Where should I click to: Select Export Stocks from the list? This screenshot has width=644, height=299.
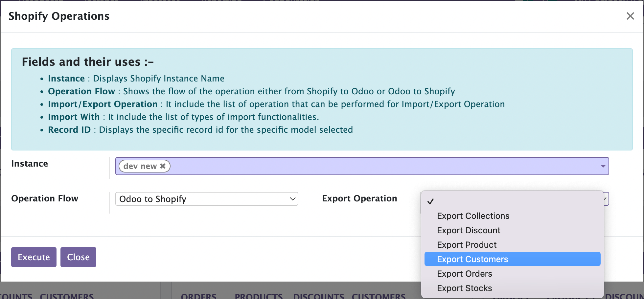(x=464, y=288)
